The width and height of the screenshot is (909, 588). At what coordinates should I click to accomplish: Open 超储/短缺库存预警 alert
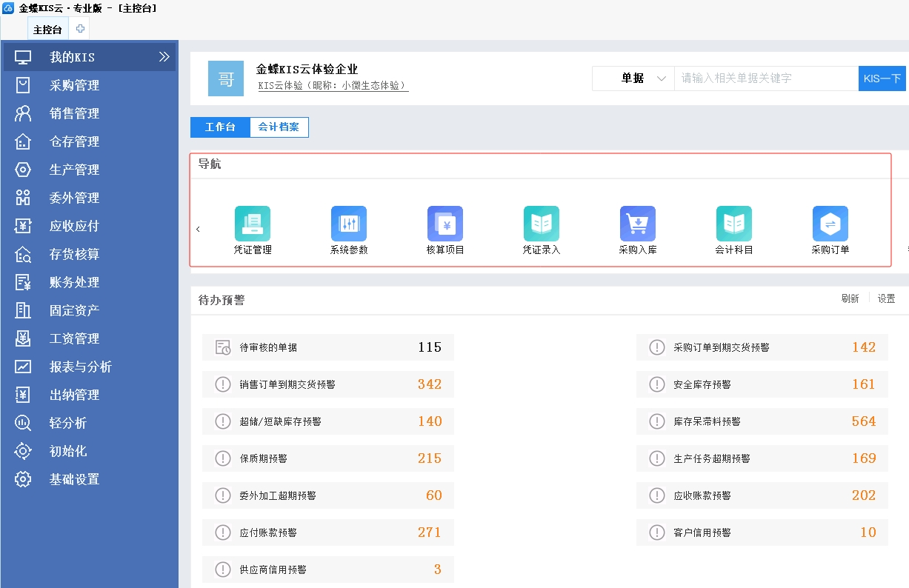pos(328,421)
